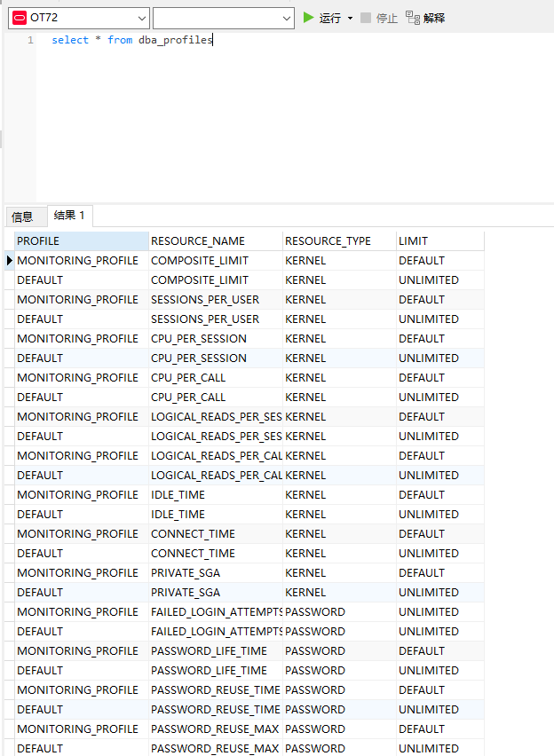
Task: Click line number 1 in editor gutter
Action: [30, 40]
